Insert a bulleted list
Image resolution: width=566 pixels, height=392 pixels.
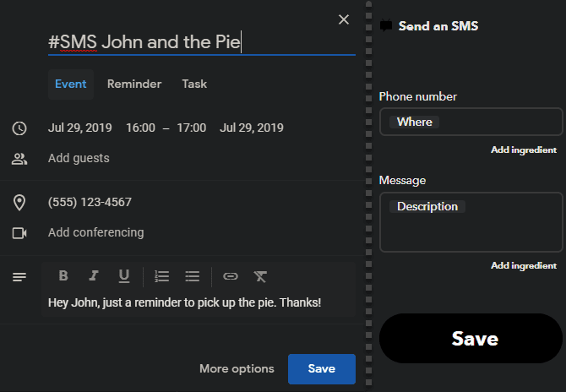192,275
